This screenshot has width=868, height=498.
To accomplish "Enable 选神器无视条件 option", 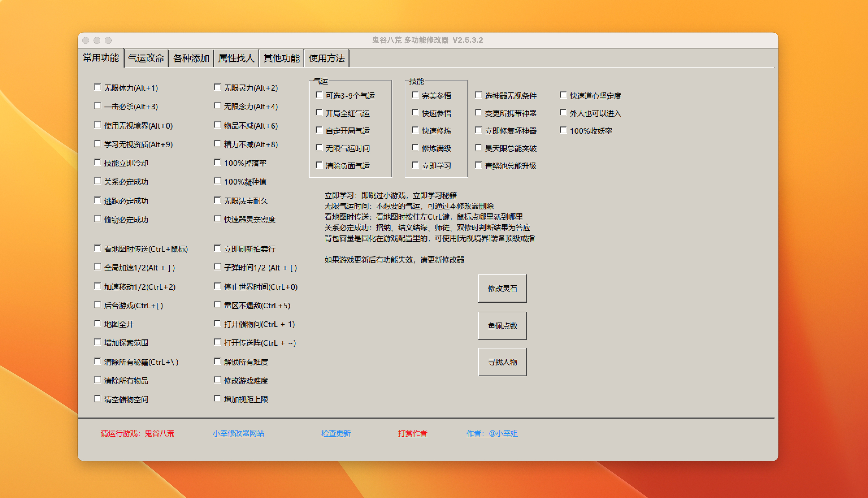I will pos(478,95).
